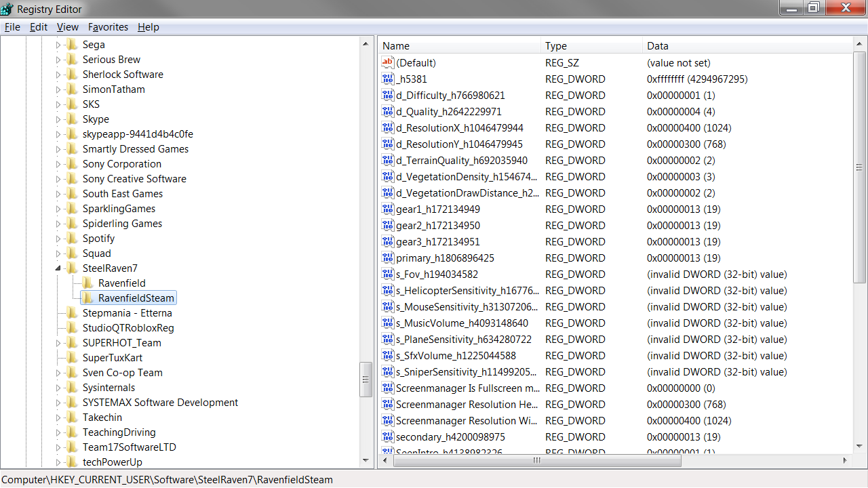Screen dimensions: 868x488
Task: Expand the Sony Corporation key
Action: point(58,164)
